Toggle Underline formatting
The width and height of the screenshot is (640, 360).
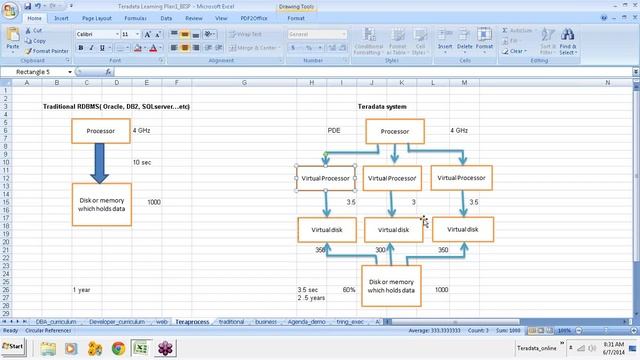point(102,48)
